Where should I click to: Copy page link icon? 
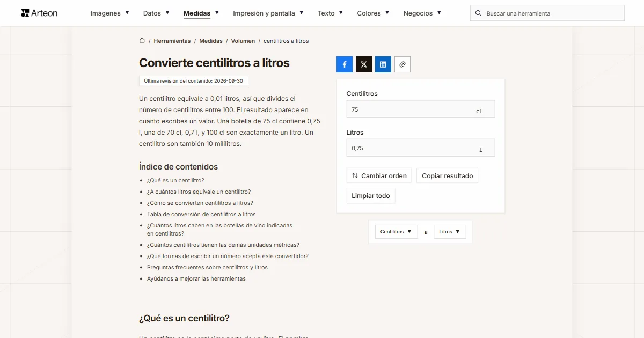[x=402, y=64]
